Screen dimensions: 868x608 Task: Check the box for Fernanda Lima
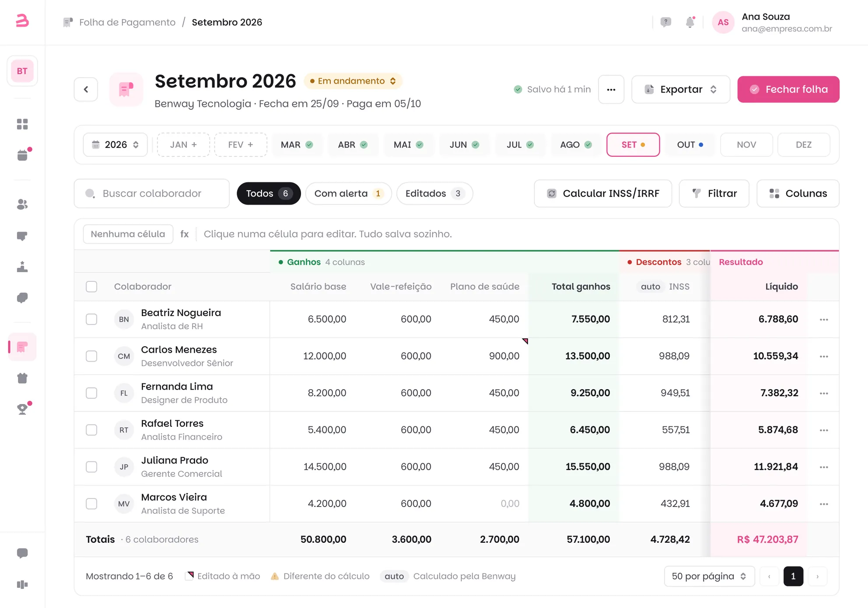(91, 393)
